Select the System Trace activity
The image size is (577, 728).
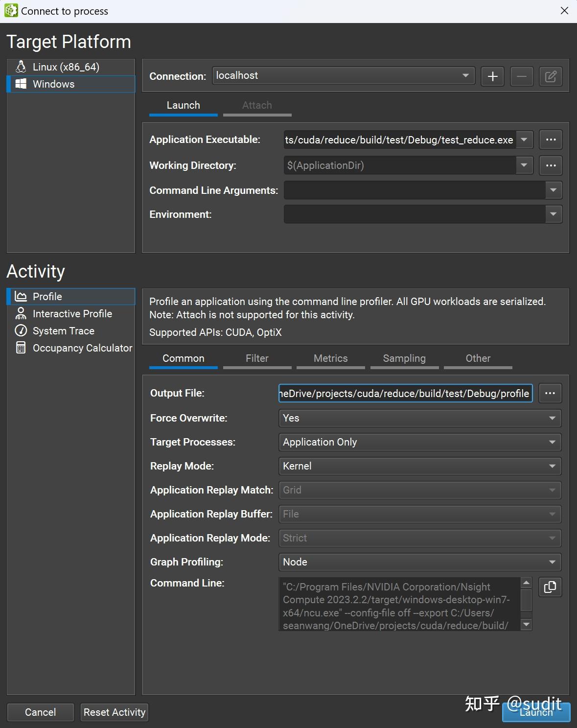coord(63,331)
